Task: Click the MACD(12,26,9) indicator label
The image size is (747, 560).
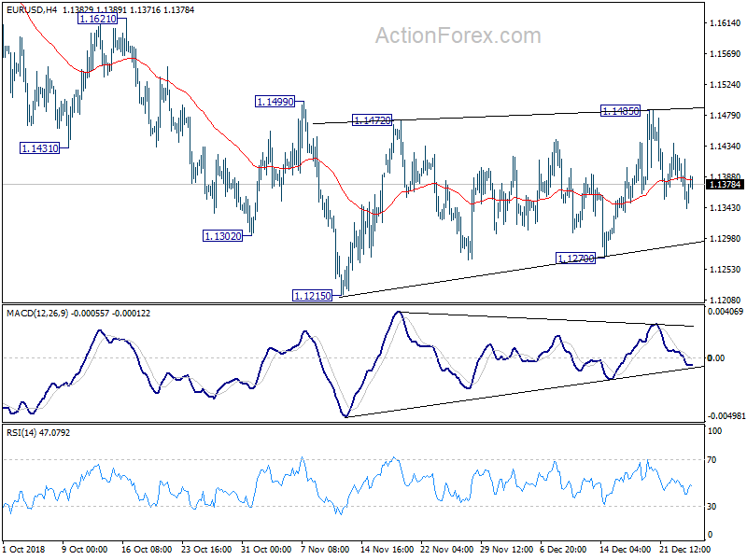Action: pos(37,314)
